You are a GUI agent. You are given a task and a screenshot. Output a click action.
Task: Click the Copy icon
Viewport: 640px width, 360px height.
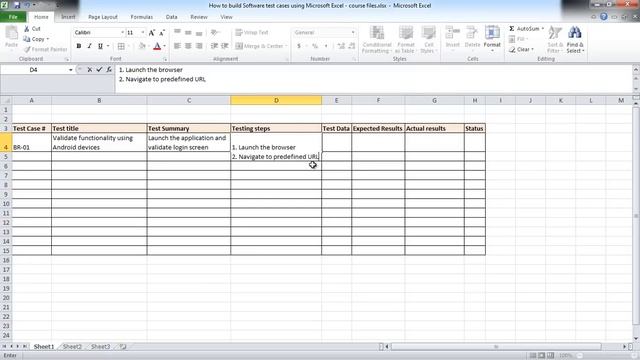pos(27,39)
